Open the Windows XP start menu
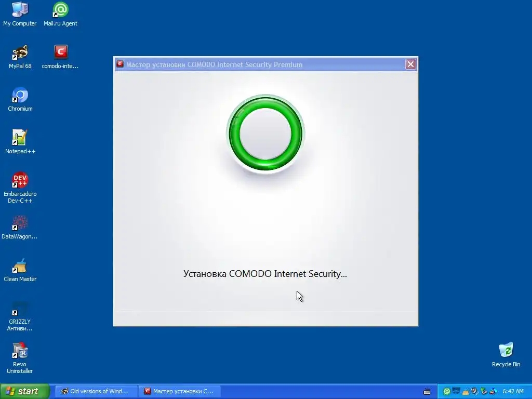Image resolution: width=532 pixels, height=399 pixels. 24,391
